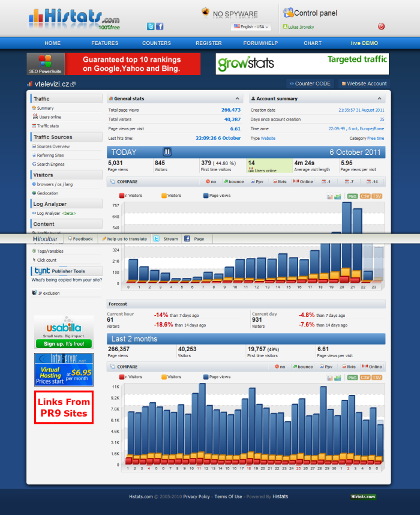Click the growstats Targeted traffic banner
The image size is (420, 515).
tap(302, 64)
